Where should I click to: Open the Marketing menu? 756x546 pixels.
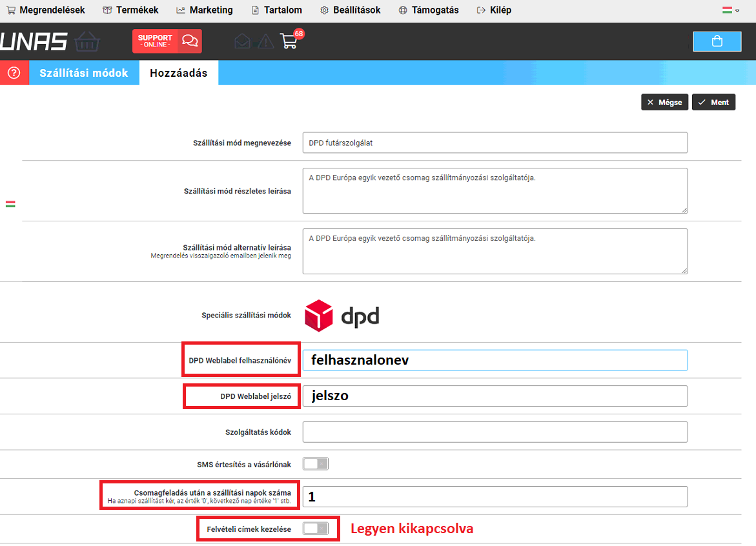[x=205, y=10]
